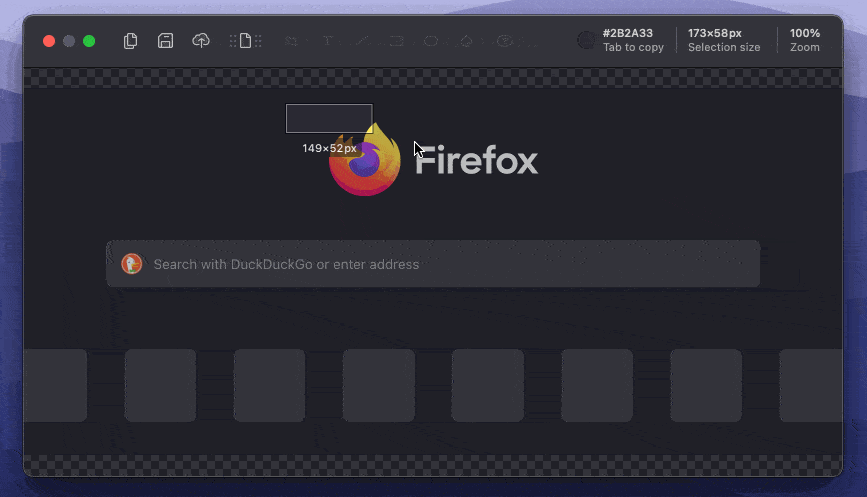This screenshot has width=867, height=497.
Task: Click the Firefox wordmark text
Action: (x=477, y=161)
